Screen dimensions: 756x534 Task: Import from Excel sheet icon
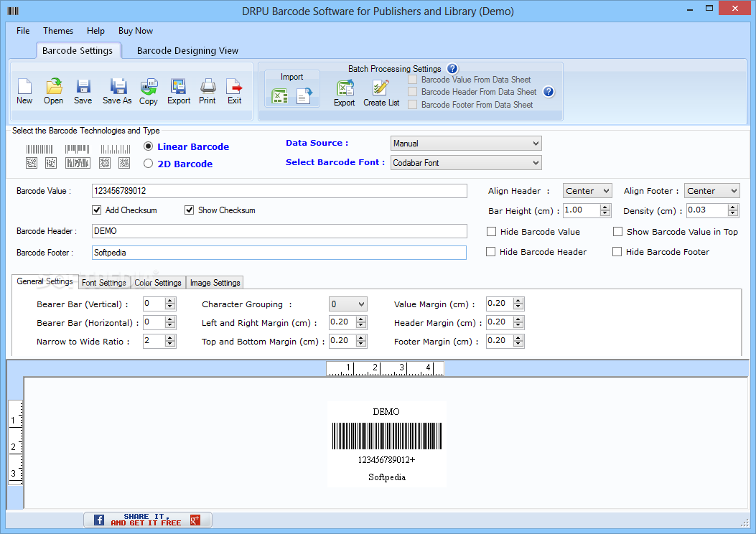pos(280,96)
